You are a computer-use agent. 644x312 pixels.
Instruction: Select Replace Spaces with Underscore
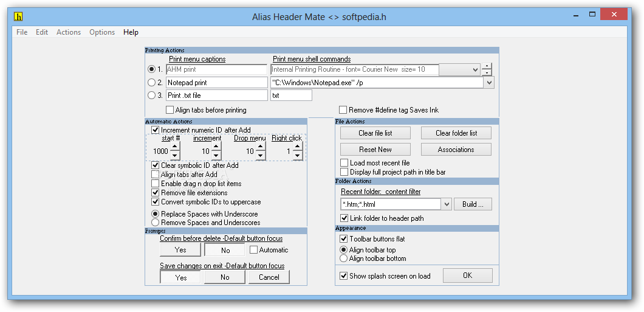[155, 213]
